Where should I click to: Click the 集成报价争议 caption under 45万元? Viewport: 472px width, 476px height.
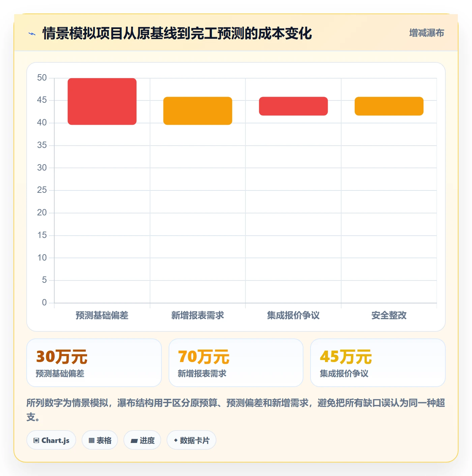tap(344, 374)
